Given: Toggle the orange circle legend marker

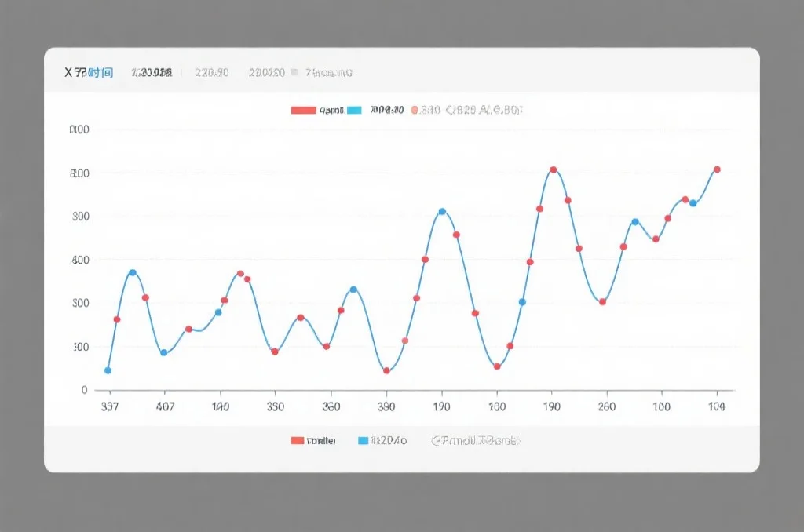Looking at the screenshot, I should point(416,111).
